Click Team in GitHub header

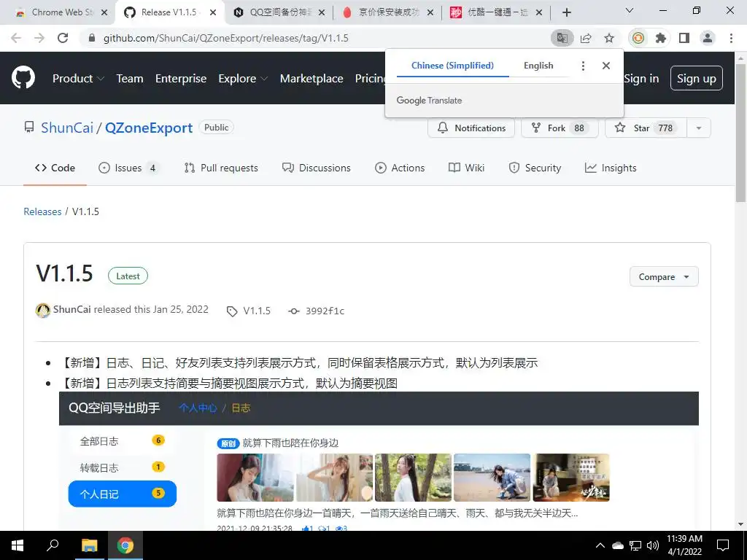coord(130,78)
